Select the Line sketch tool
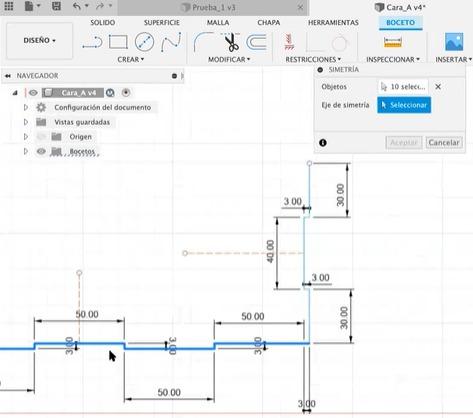The image size is (473, 418). click(x=92, y=42)
